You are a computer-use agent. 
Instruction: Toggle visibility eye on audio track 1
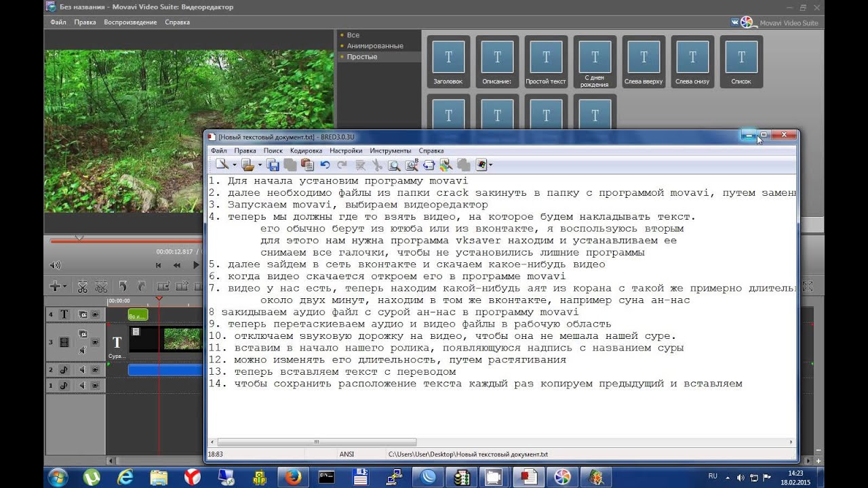96,385
